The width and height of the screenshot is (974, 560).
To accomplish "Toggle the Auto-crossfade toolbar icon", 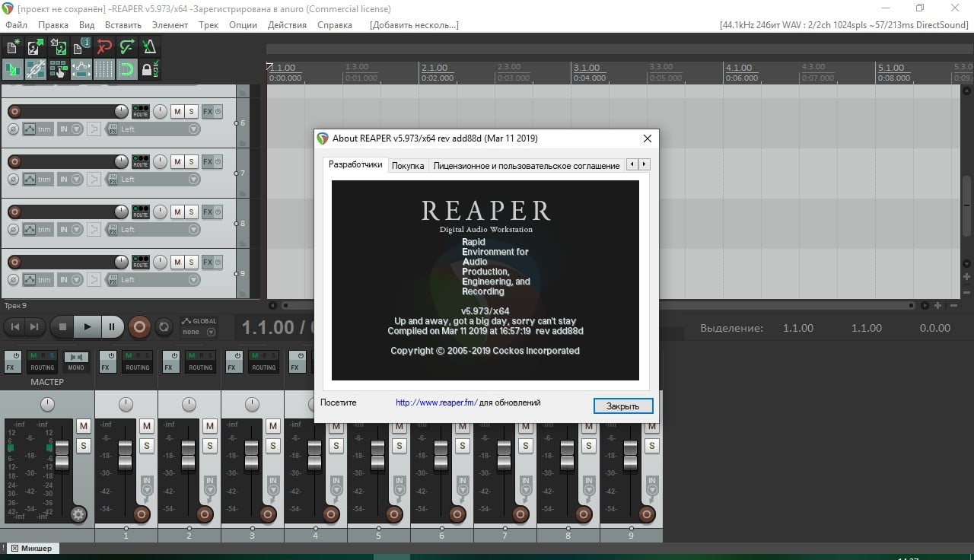I will pyautogui.click(x=12, y=69).
